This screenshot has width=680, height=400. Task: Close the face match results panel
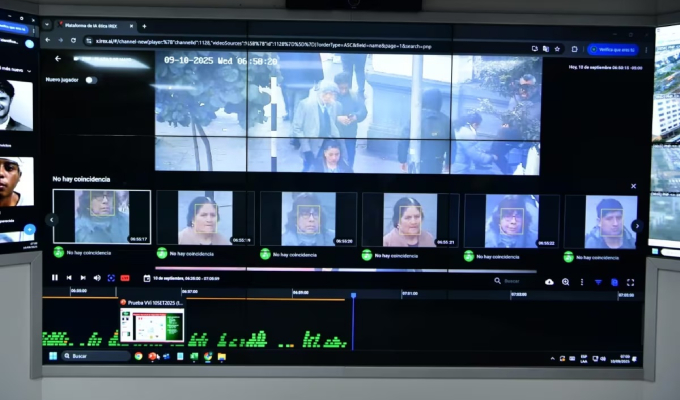click(633, 186)
